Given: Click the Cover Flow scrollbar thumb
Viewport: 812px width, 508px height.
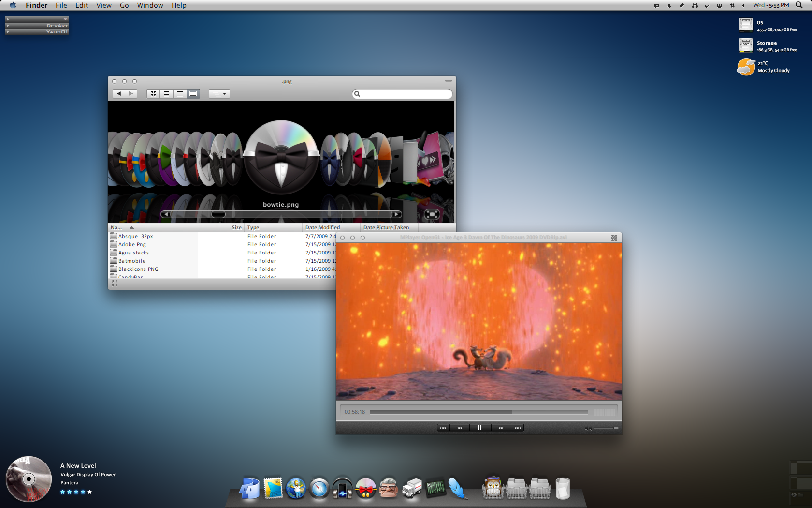Looking at the screenshot, I should point(218,214).
